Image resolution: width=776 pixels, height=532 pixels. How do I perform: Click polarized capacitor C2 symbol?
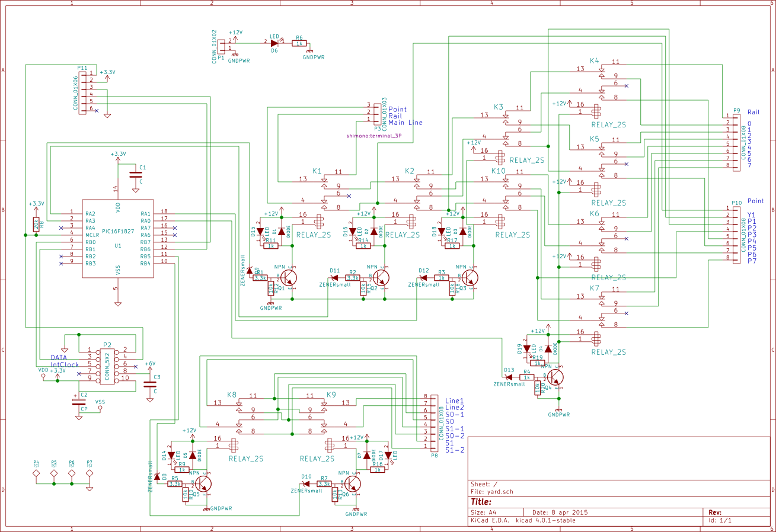click(x=78, y=402)
